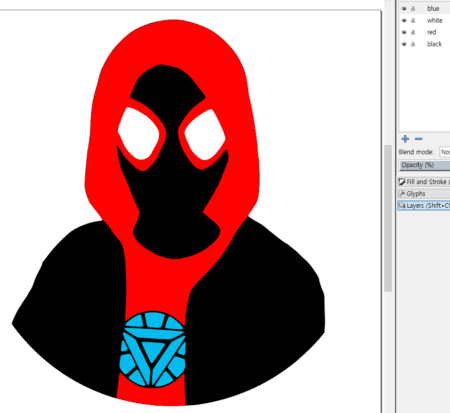Image resolution: width=450 pixels, height=413 pixels.
Task: Lock the white layer with its padlock icon
Action: coord(413,20)
